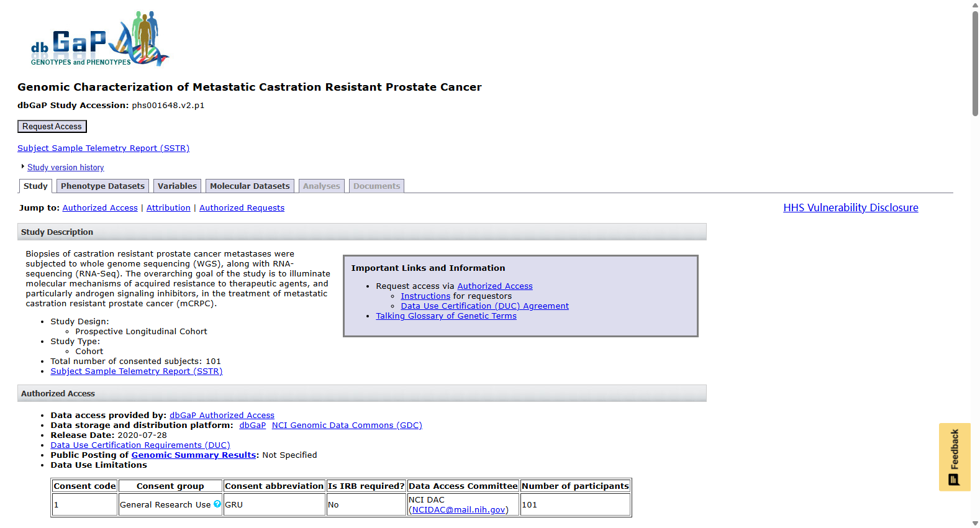The height and width of the screenshot is (528, 980).
Task: Open the Feedback side tab
Action: tap(955, 457)
